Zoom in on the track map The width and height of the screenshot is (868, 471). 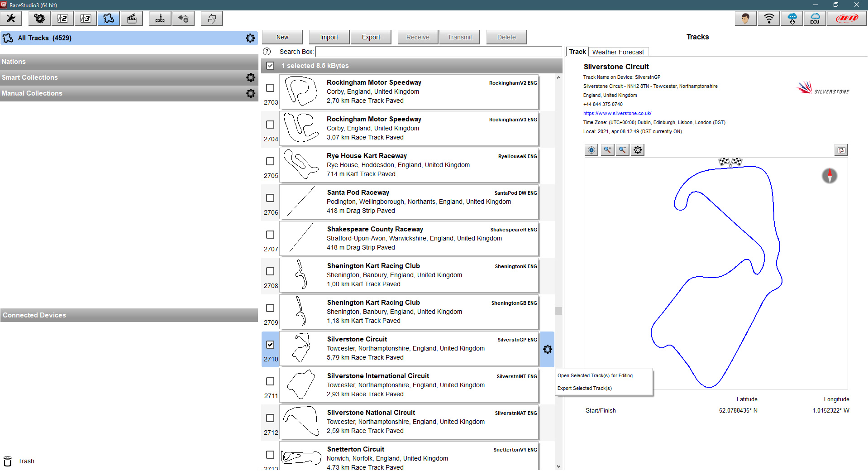(607, 150)
